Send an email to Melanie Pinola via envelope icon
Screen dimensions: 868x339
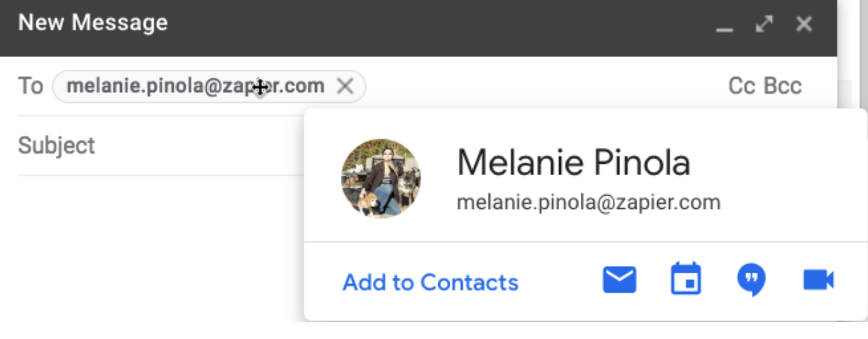[x=619, y=280]
